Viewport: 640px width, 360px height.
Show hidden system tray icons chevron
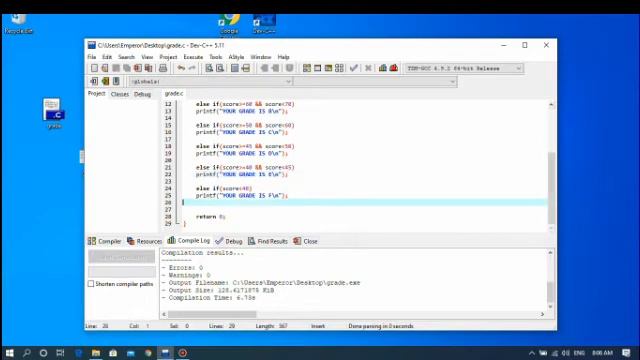pos(531,353)
